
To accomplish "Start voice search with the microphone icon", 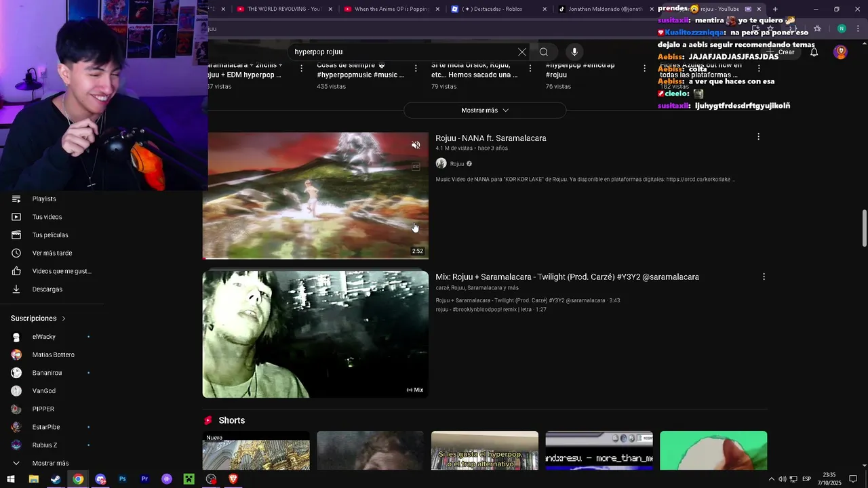I will [574, 52].
